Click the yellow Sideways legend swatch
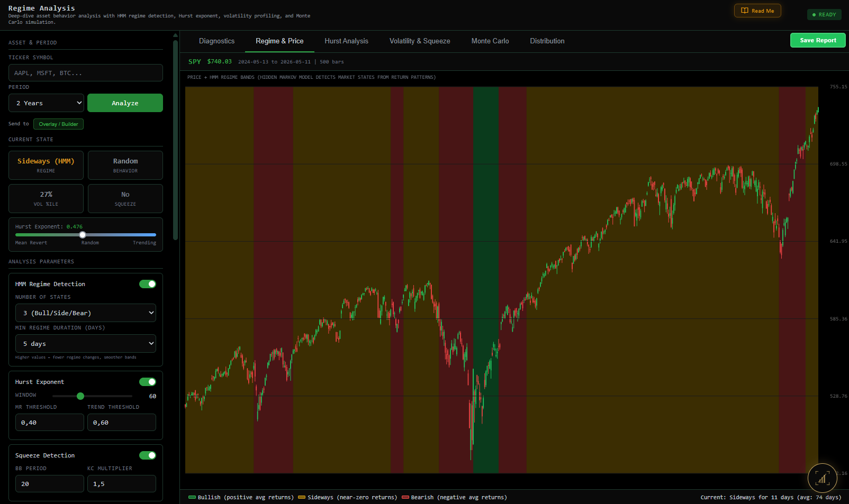The width and height of the screenshot is (849, 504). 302,497
